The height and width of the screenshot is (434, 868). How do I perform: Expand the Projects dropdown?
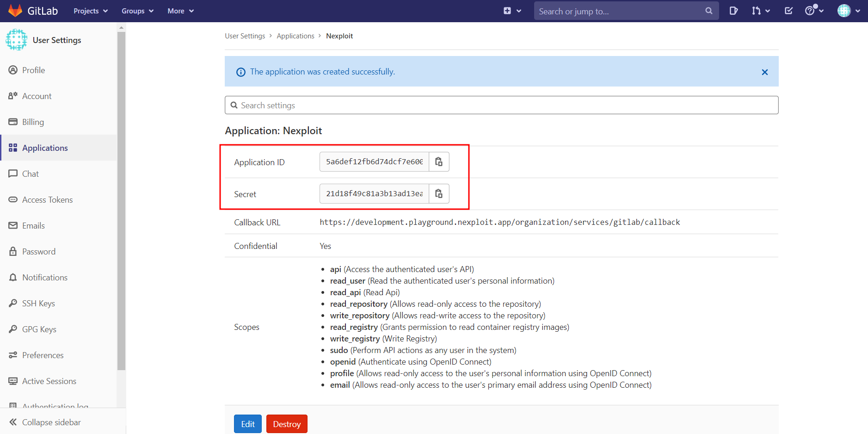91,11
